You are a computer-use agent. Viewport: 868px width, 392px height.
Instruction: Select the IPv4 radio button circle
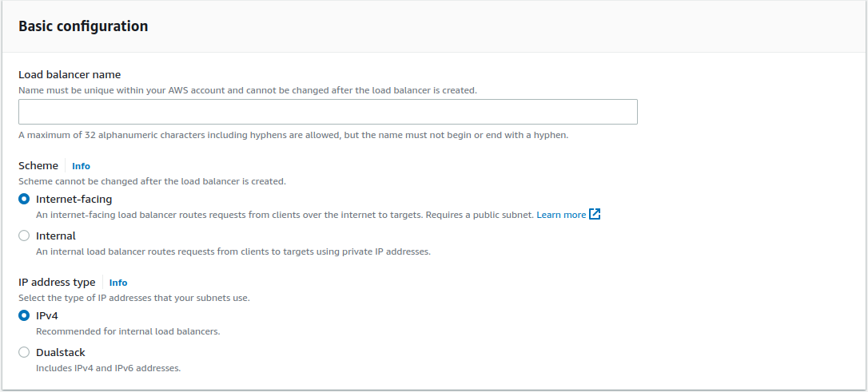point(24,315)
